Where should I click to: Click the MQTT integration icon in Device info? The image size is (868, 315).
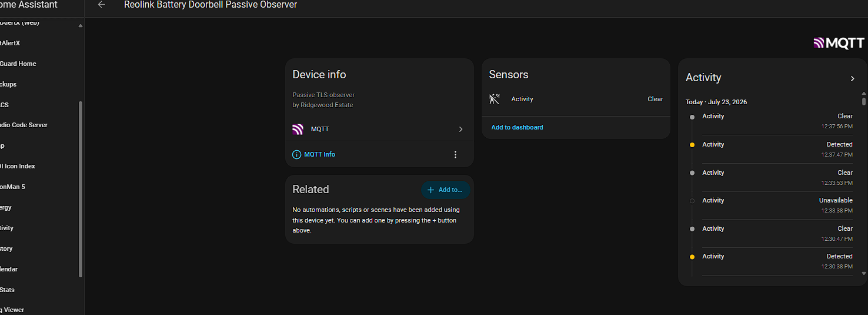298,129
